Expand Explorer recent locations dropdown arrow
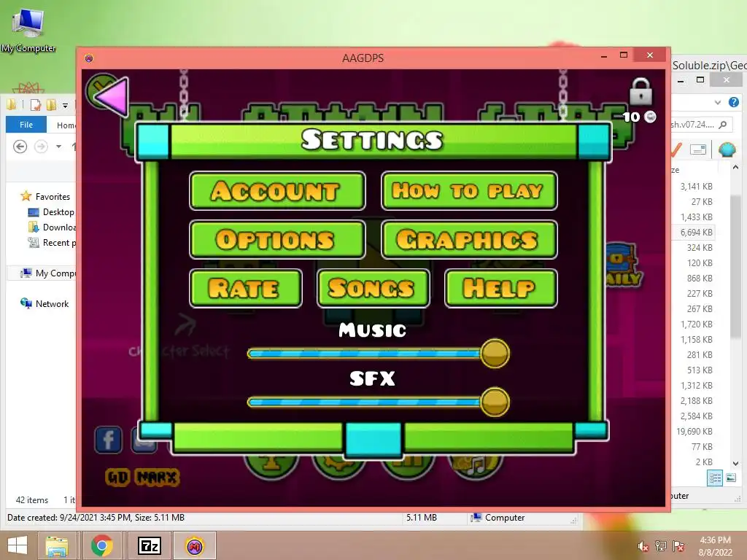This screenshot has width=747, height=560. tap(58, 147)
